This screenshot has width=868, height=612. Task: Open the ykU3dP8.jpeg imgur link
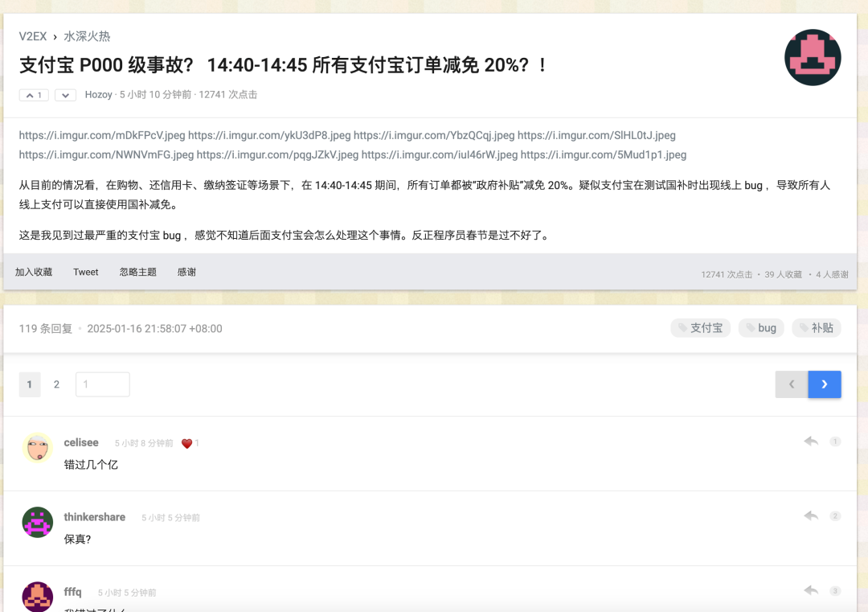click(269, 135)
